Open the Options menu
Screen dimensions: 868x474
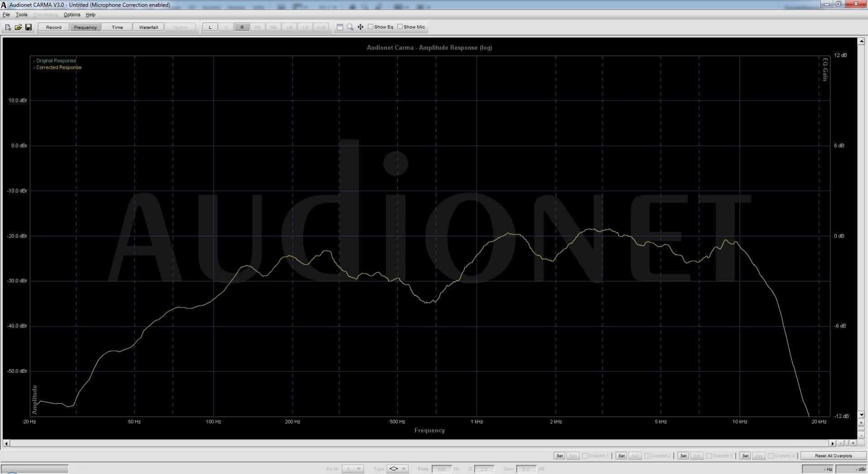(x=72, y=14)
